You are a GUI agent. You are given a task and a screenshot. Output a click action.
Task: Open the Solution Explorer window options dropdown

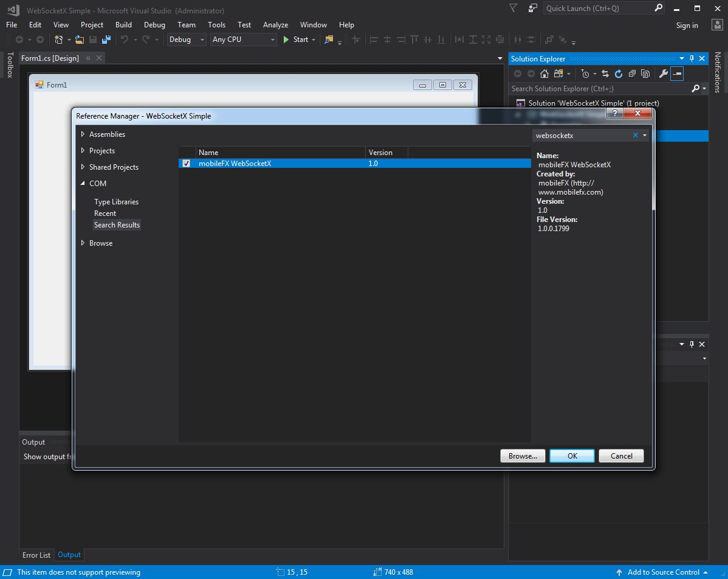682,58
